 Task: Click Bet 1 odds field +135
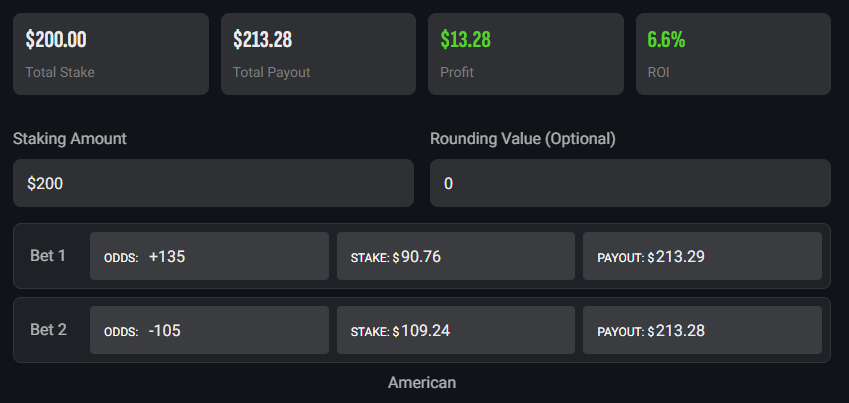(209, 256)
